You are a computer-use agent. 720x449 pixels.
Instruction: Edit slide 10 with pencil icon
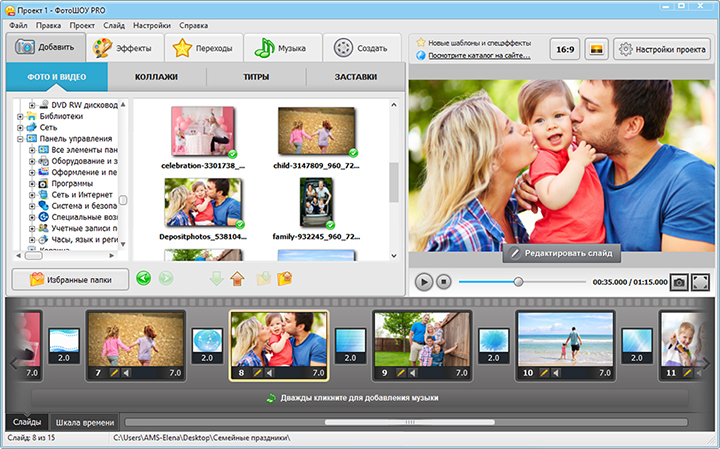[x=544, y=373]
